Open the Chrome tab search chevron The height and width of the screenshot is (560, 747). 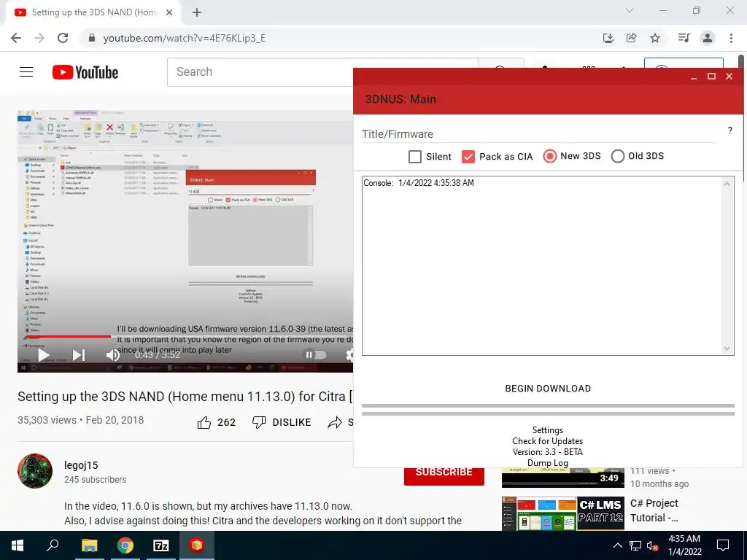click(x=630, y=10)
